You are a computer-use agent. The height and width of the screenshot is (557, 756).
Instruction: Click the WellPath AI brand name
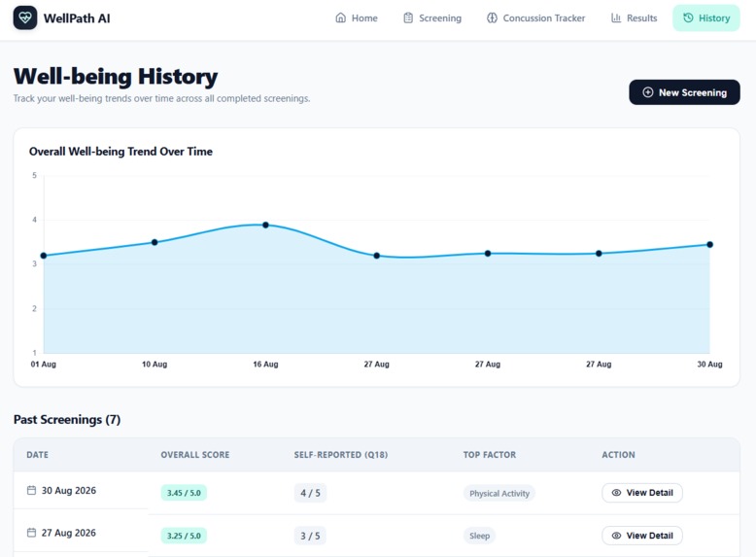(x=77, y=18)
